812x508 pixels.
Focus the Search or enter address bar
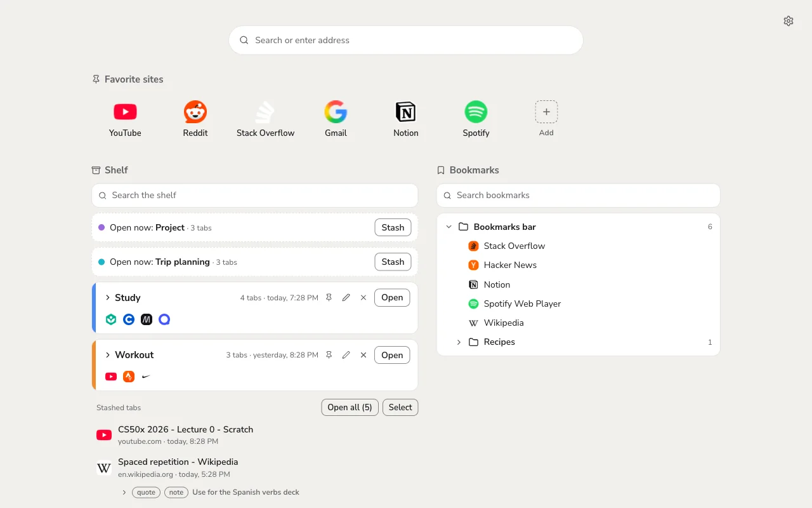[406, 40]
